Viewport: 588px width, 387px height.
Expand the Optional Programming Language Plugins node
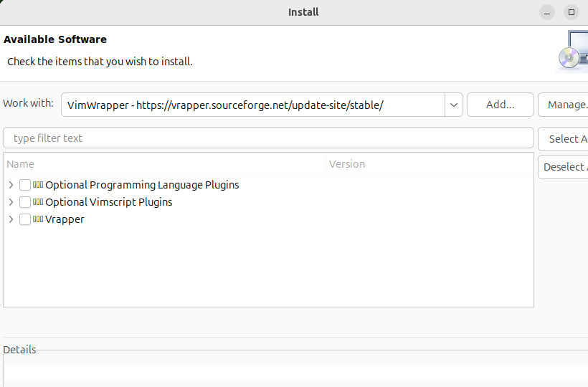coord(11,185)
